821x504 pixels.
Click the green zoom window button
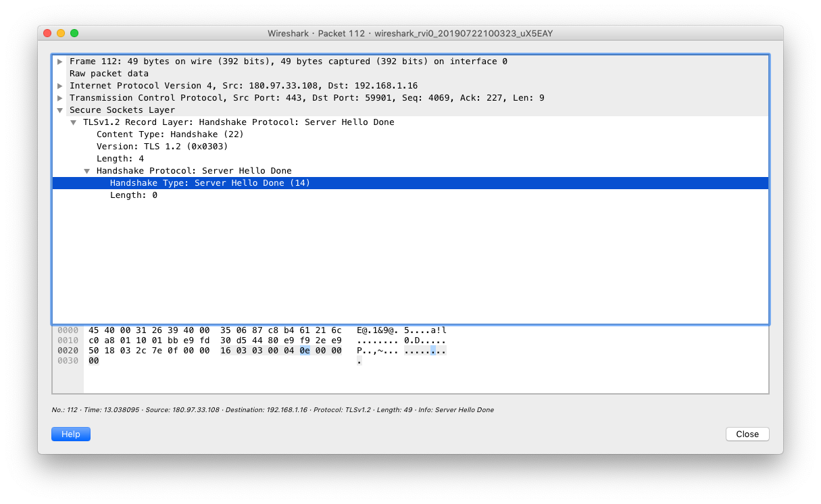[x=74, y=33]
